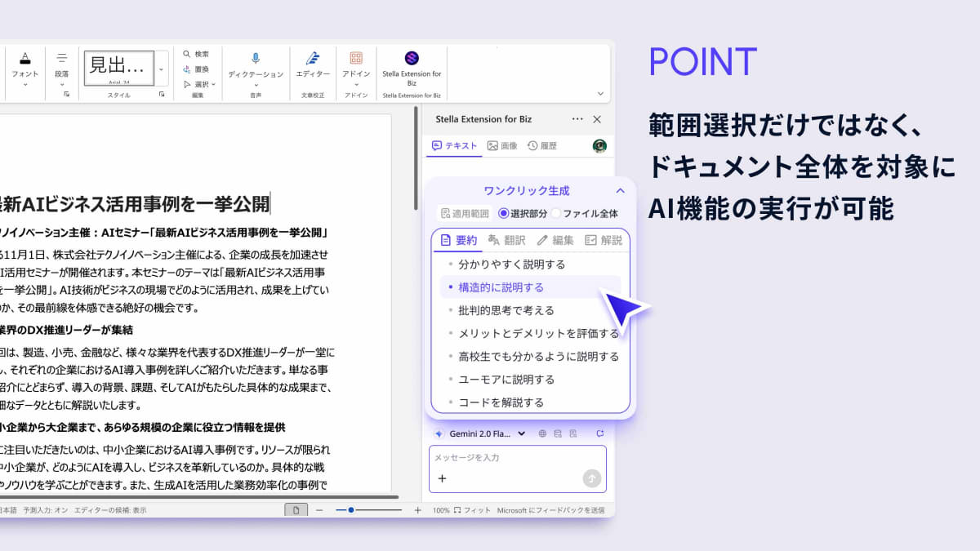980x551 pixels.
Task: Choose 構造的に説明する option
Action: pyautogui.click(x=530, y=287)
